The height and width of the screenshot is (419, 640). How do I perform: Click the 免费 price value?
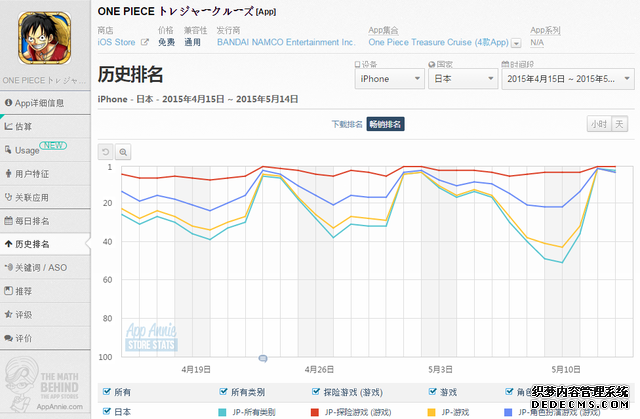(x=167, y=42)
